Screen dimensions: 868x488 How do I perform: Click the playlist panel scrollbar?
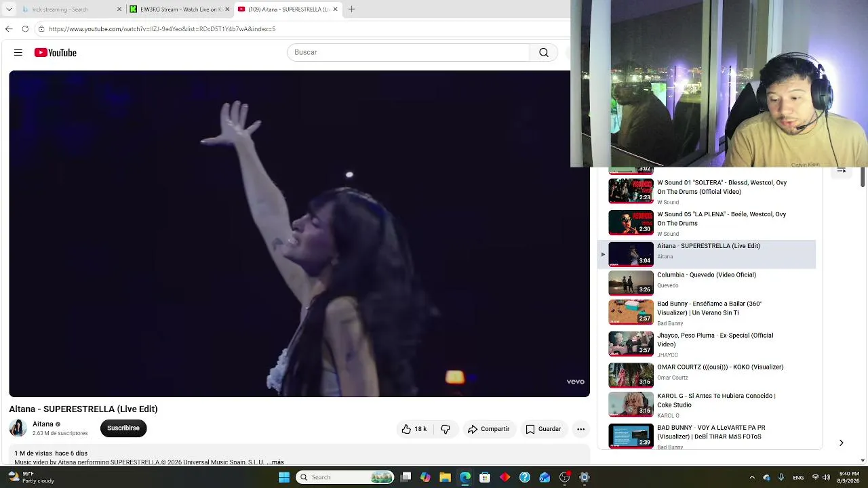click(x=863, y=178)
